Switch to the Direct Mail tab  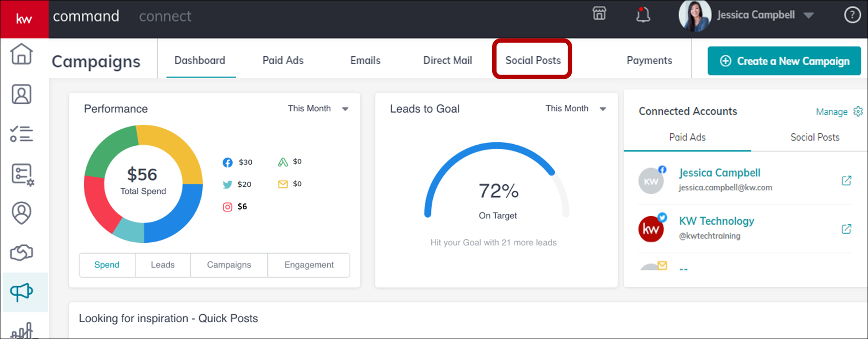[x=447, y=60]
